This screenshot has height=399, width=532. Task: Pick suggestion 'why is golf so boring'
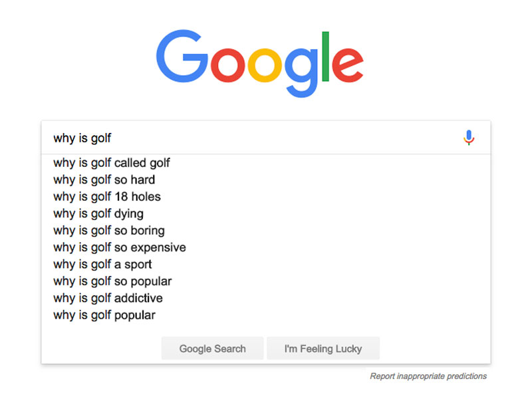click(x=109, y=230)
